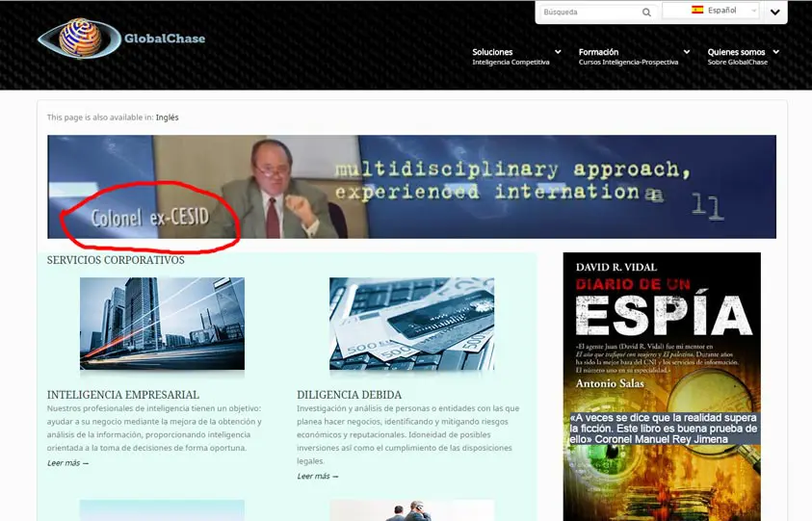Click the 'This page is also available in:' text
The width and height of the screenshot is (812, 521).
(100, 117)
